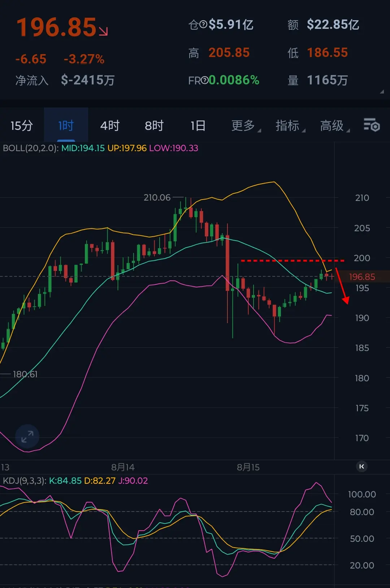This screenshot has width=390, height=588.
Task: Switch to 8时 timeframe
Action: (154, 126)
